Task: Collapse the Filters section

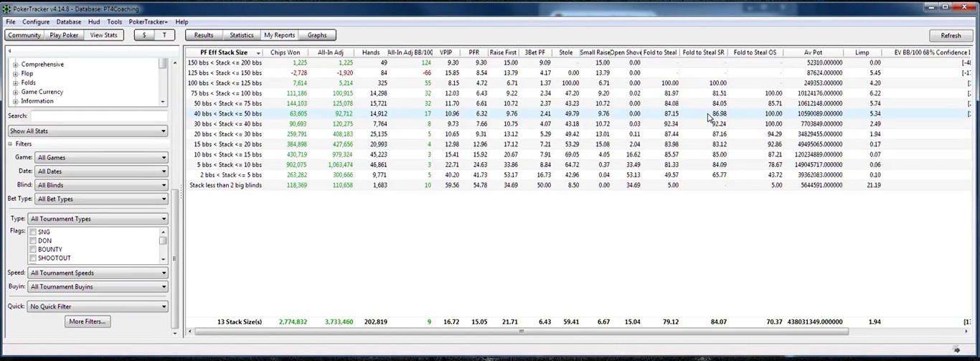Action: pyautogui.click(x=10, y=144)
